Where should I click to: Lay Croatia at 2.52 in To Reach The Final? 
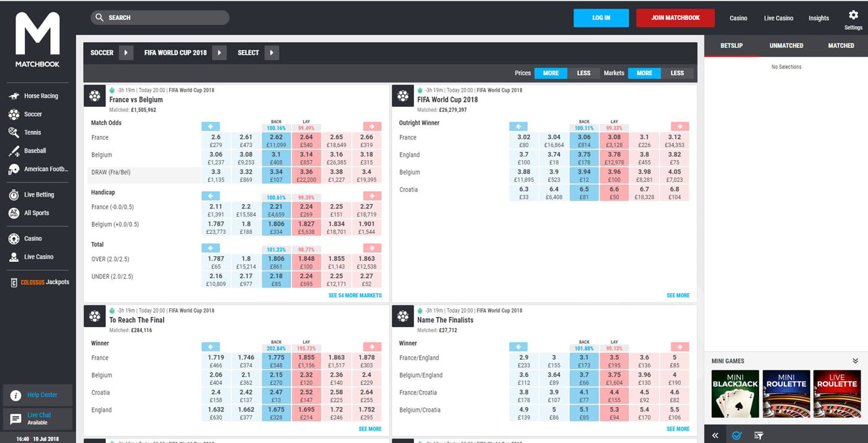(x=306, y=396)
